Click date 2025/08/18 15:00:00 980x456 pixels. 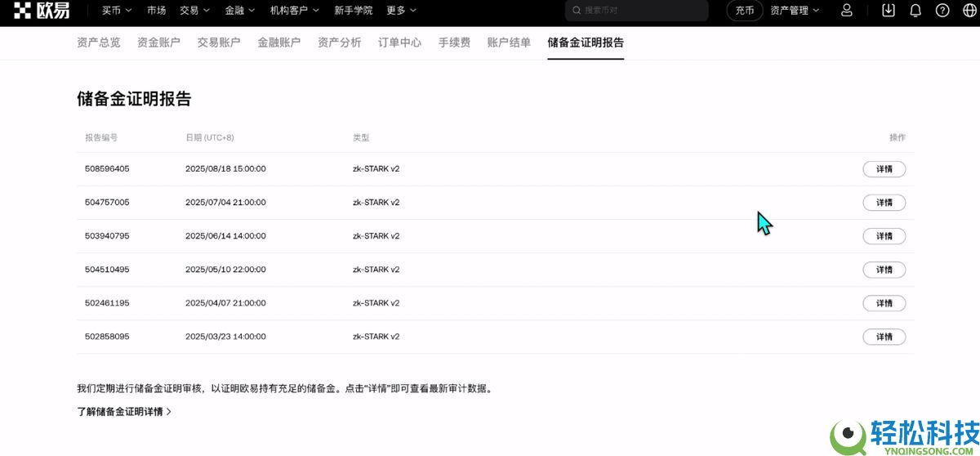click(x=225, y=169)
